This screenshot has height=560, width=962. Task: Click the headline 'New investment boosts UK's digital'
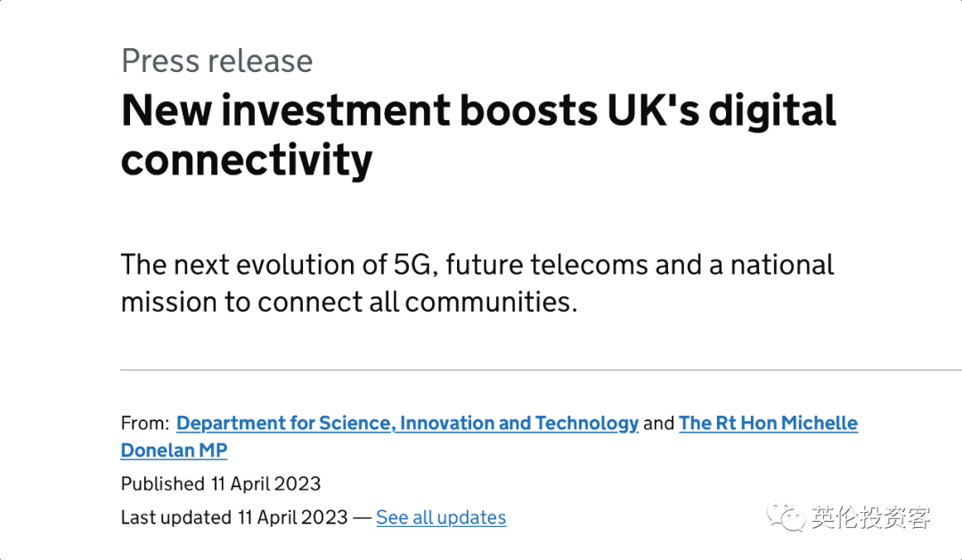pos(478,111)
